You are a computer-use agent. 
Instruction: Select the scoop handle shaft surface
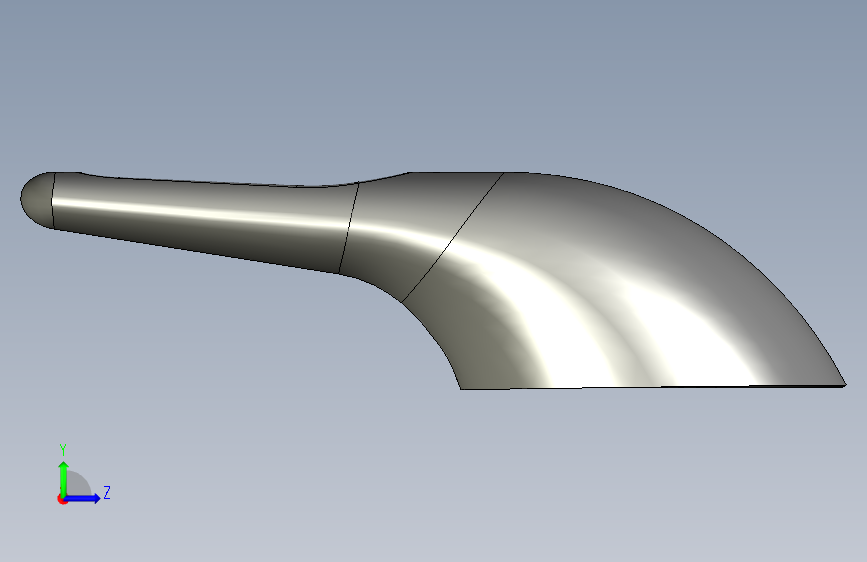205,221
